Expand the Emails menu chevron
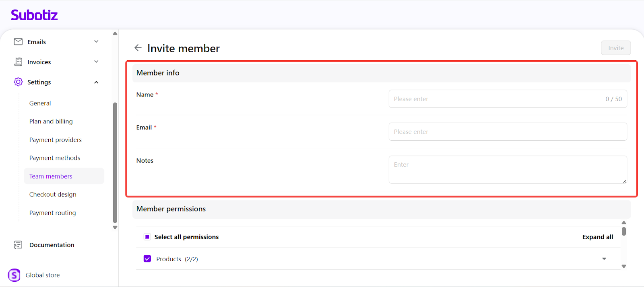Screen dimensions: 644x287 [96, 42]
